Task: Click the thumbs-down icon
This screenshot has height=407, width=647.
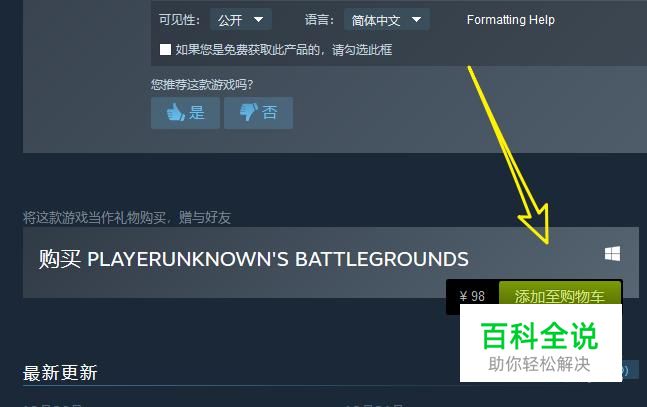Action: tap(249, 112)
